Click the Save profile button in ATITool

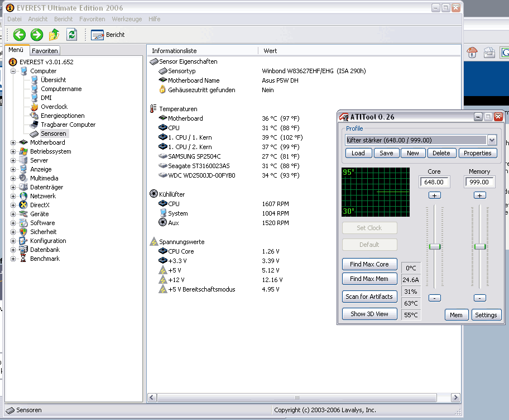click(x=386, y=153)
